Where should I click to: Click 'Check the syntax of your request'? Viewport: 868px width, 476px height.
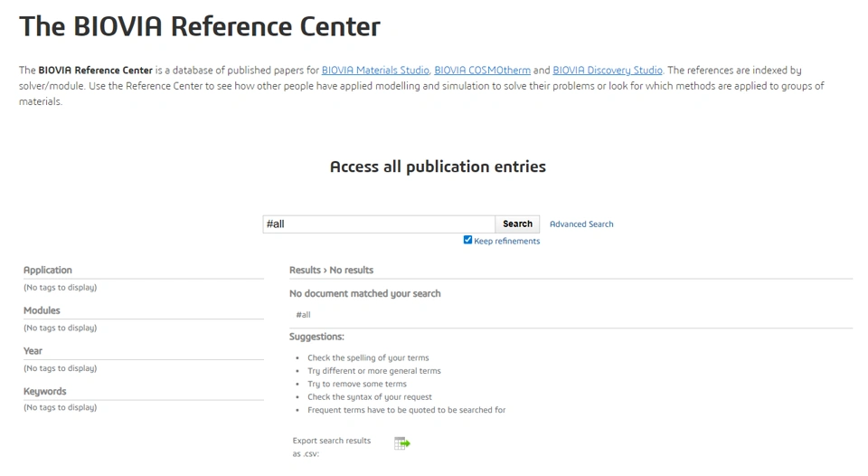370,396
